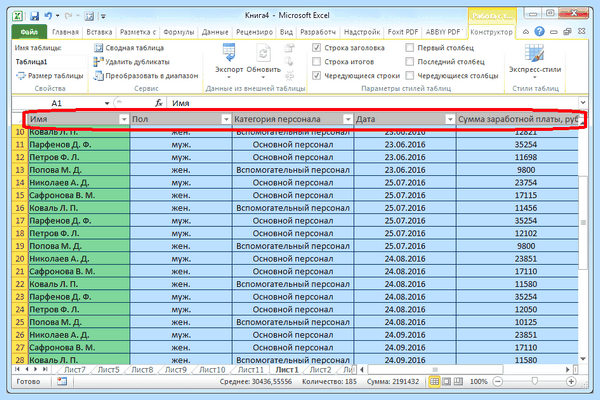Click the formula bar containing Имя
This screenshot has height=400, width=600.
point(373,103)
